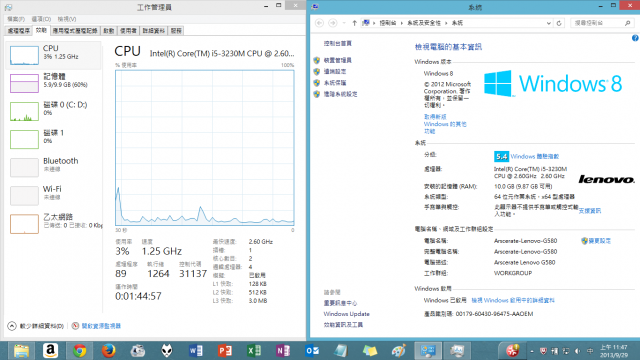
Task: Open 效能資訊及工具 link
Action: 343,324
